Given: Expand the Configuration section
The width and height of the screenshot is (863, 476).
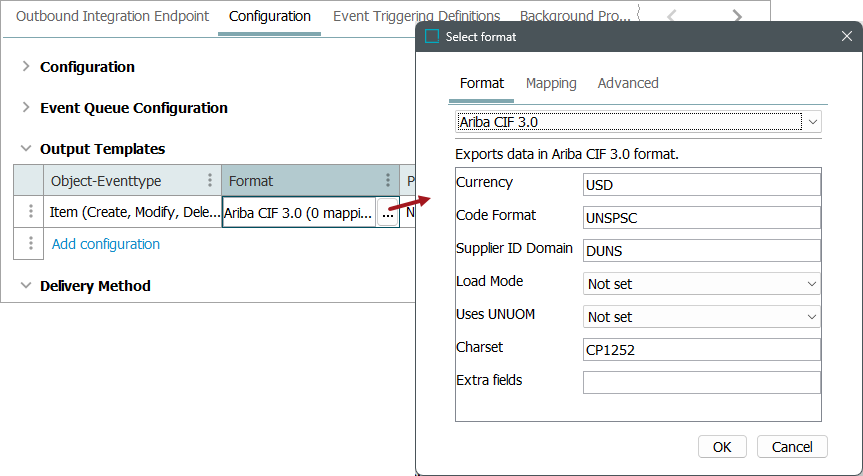Looking at the screenshot, I should click(x=26, y=67).
